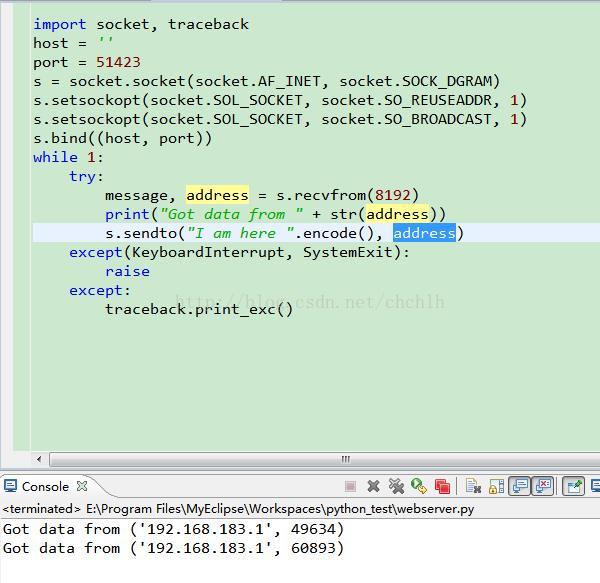Viewport: 600px width, 583px height.
Task: Click the "Got data from " string
Action: point(232,214)
